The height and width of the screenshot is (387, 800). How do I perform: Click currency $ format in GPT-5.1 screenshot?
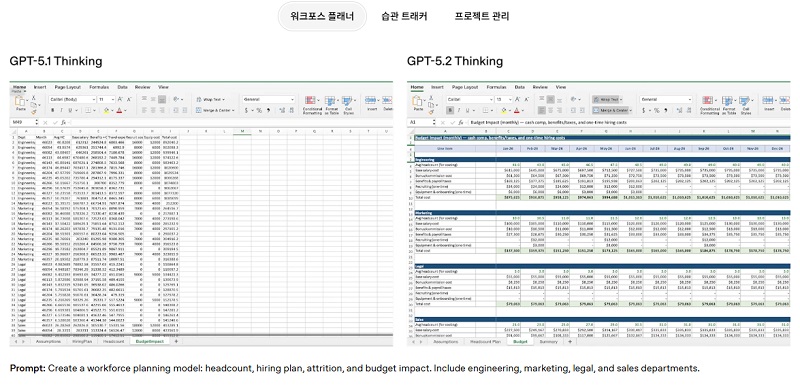pos(246,110)
